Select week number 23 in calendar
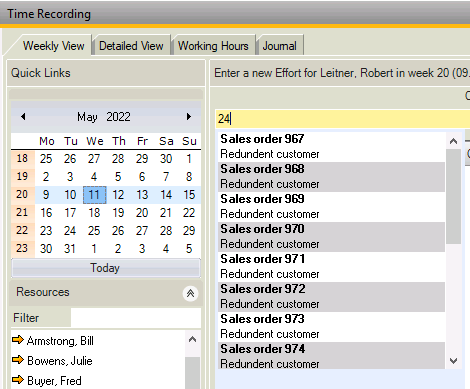Screen dimensions: 470x389 coord(22,248)
